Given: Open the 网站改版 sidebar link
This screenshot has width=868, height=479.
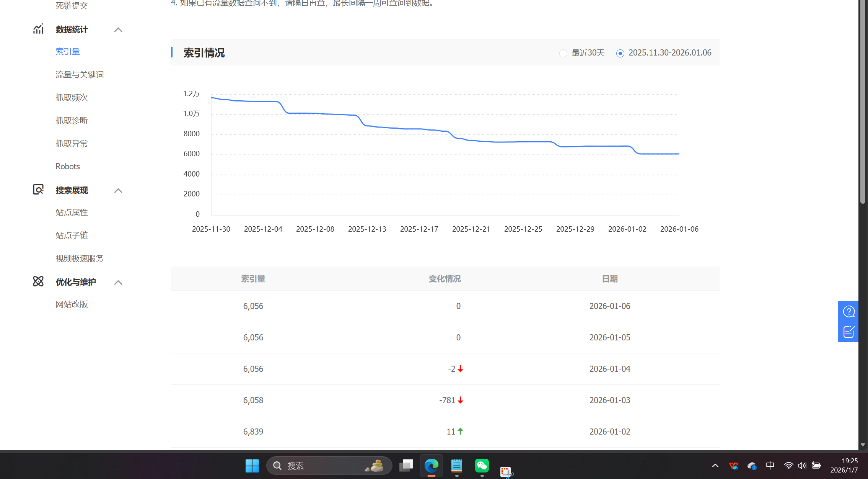Looking at the screenshot, I should (72, 304).
